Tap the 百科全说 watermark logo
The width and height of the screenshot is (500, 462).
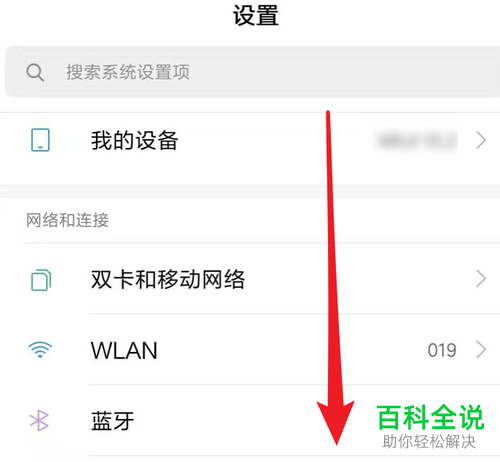pyautogui.click(x=430, y=417)
